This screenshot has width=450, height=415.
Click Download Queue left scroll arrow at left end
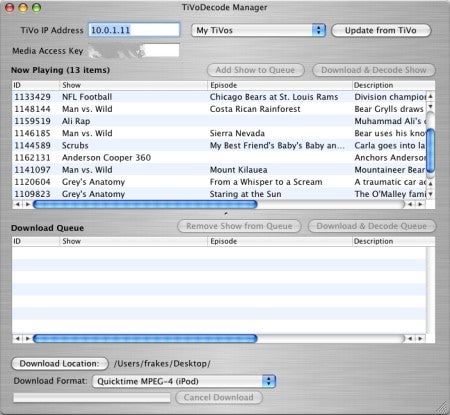(x=17, y=339)
